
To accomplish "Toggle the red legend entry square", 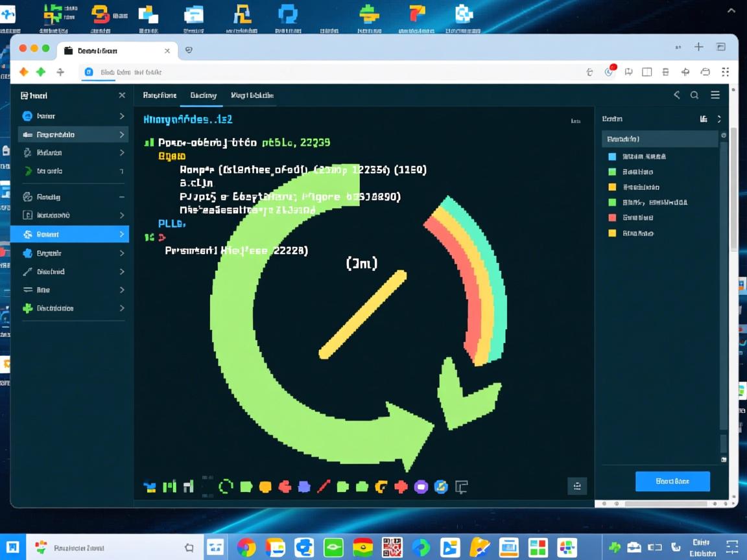I will [612, 218].
